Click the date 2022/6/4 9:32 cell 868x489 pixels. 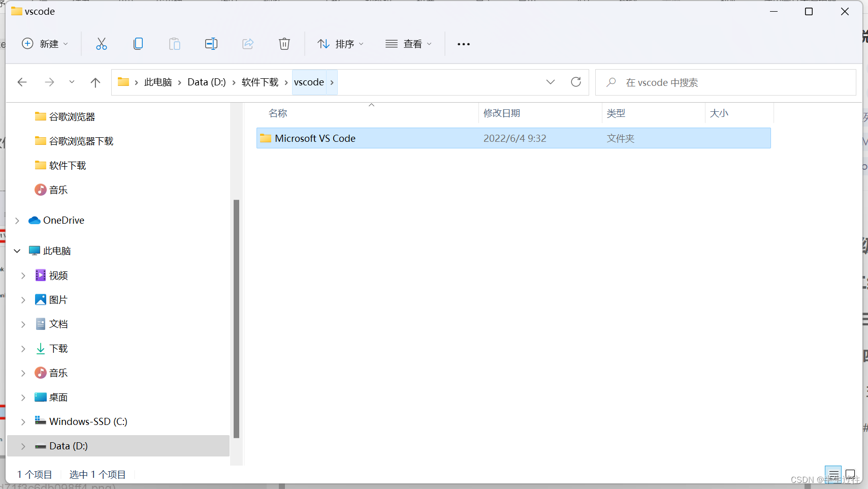point(515,138)
